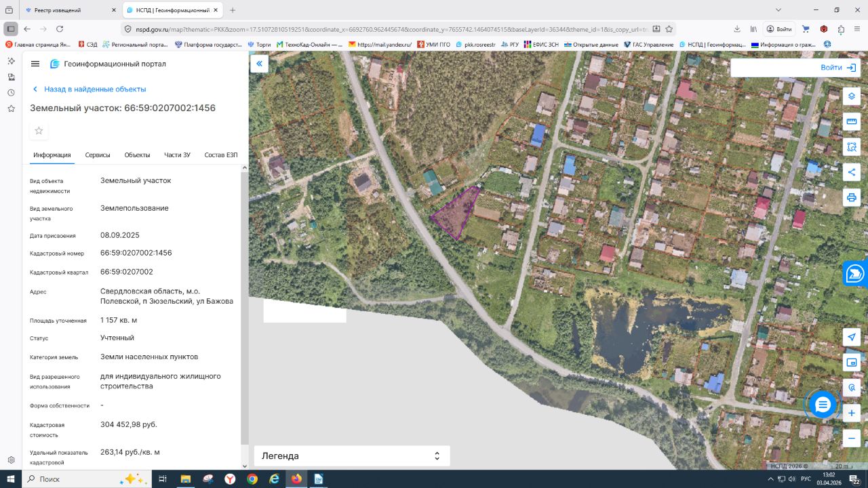Expand the Легенда legend panel
Viewport: 868px width, 488px height.
(352, 455)
